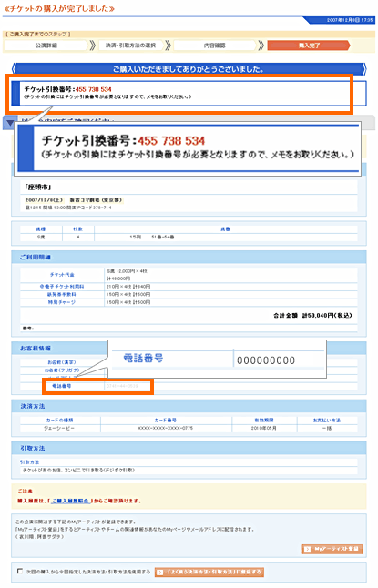The width and height of the screenshot is (378, 588).
Task: Click the chevron before 購入完了 step
Action: point(261,46)
